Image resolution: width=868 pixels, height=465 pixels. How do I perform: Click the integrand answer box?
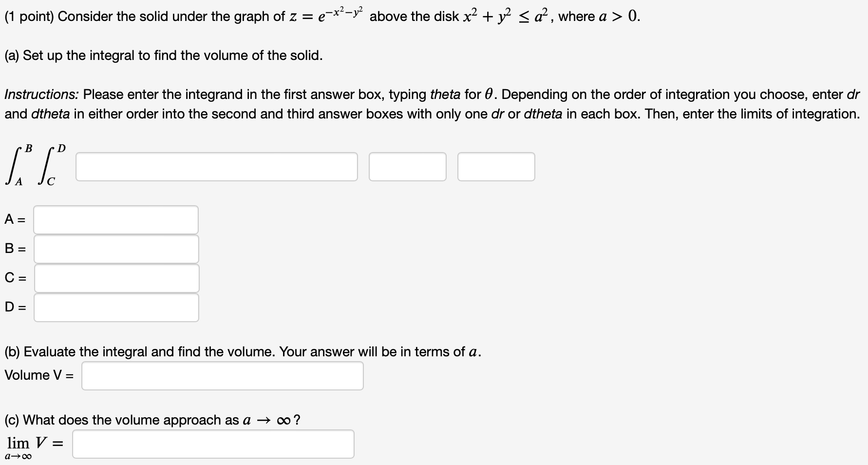[216, 167]
